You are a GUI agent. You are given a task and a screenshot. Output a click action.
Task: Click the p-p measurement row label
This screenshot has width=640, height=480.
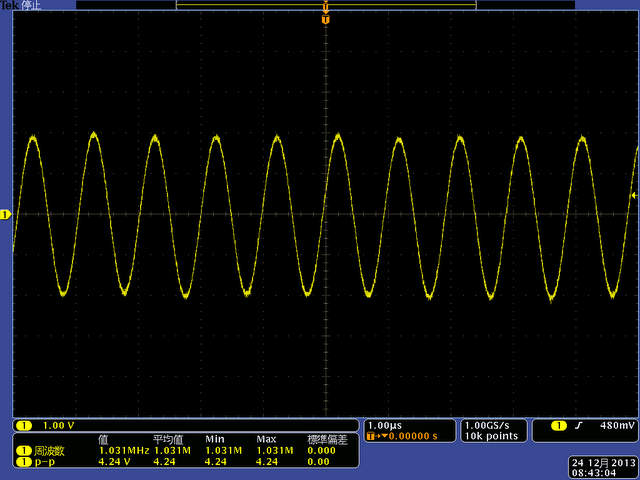[44, 462]
